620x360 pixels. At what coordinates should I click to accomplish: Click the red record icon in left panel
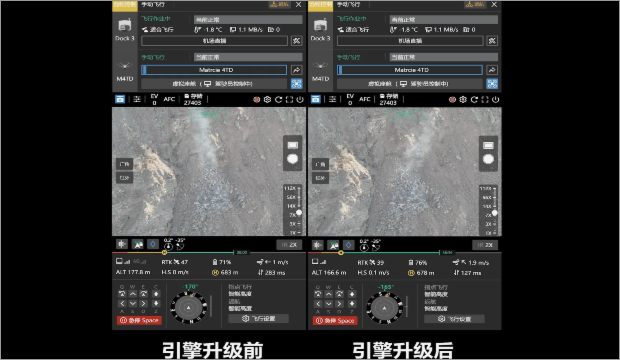[x=257, y=100]
